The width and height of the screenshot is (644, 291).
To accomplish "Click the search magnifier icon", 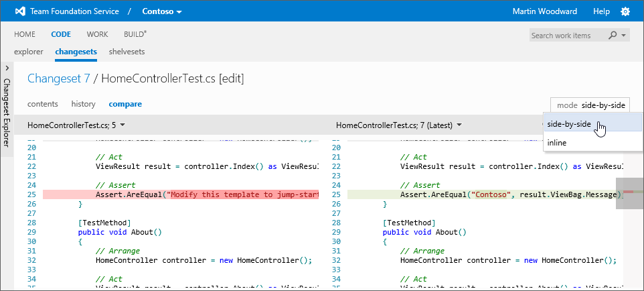I will (x=613, y=36).
